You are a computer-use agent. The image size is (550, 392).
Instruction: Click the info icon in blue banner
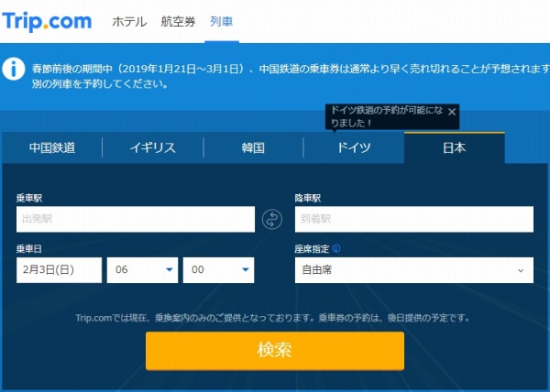(14, 69)
